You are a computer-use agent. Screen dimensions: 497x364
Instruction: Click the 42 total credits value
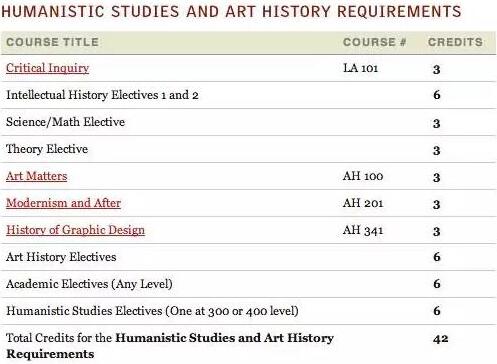[x=441, y=339]
